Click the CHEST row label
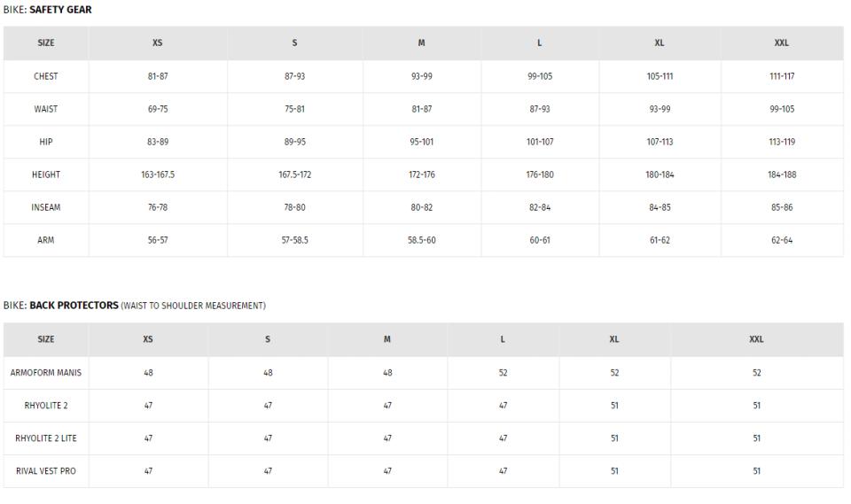The width and height of the screenshot is (851, 504). 46,76
